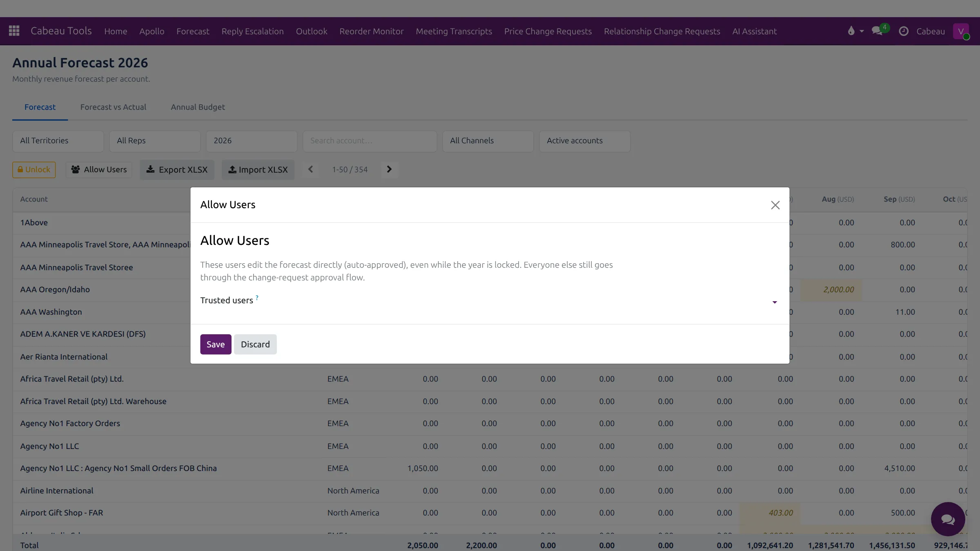Screen dimensions: 980x551
Task: Click the highlighted 403.00 cell
Action: (770, 513)
